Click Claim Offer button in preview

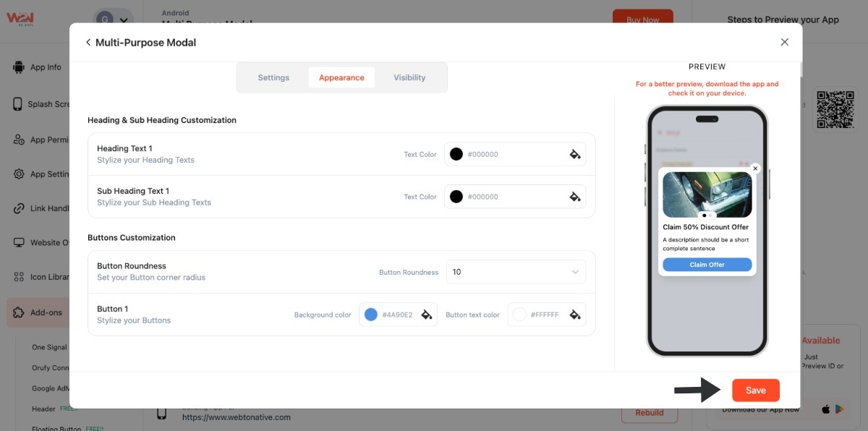click(707, 265)
